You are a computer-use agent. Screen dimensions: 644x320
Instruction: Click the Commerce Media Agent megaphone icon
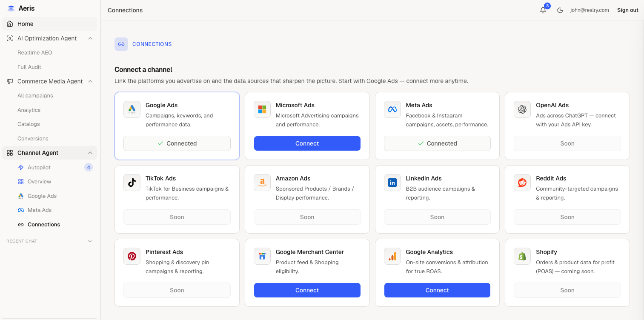coord(10,81)
